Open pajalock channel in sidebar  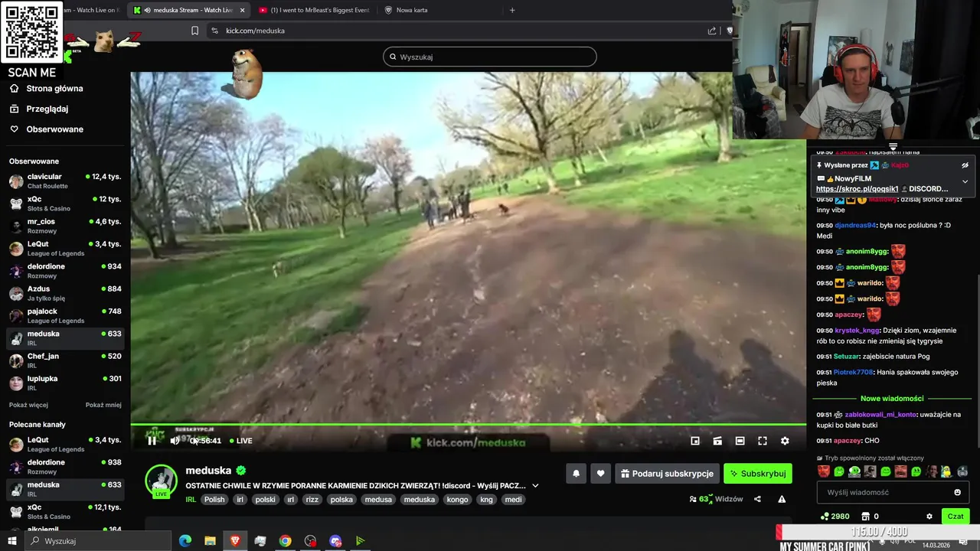[x=65, y=315]
